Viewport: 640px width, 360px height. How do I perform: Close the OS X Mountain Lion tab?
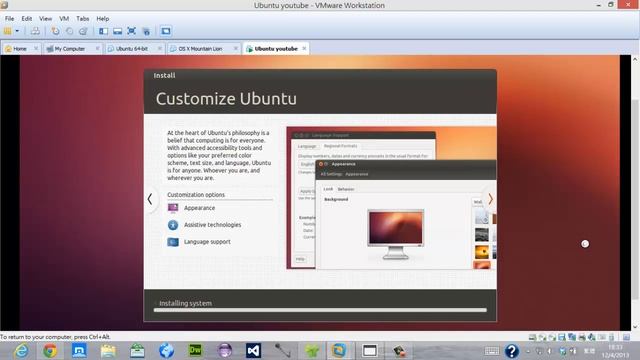click(x=236, y=49)
